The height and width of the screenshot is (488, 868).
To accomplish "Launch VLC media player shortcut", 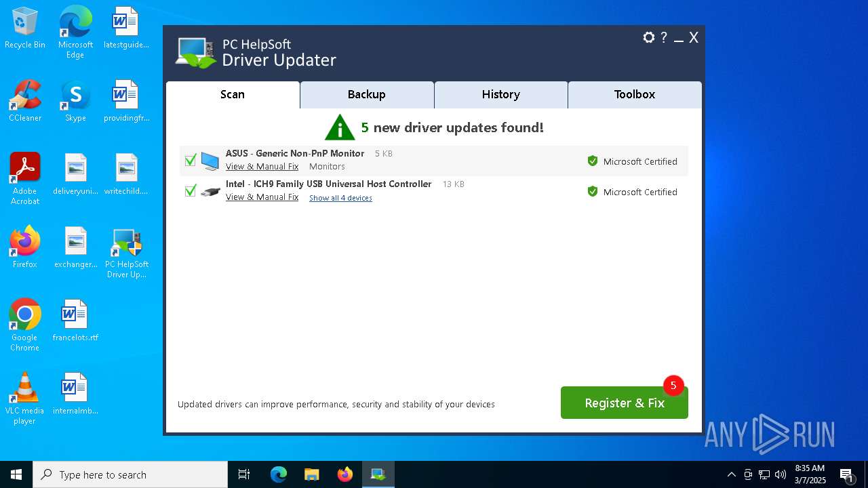I will tap(25, 399).
